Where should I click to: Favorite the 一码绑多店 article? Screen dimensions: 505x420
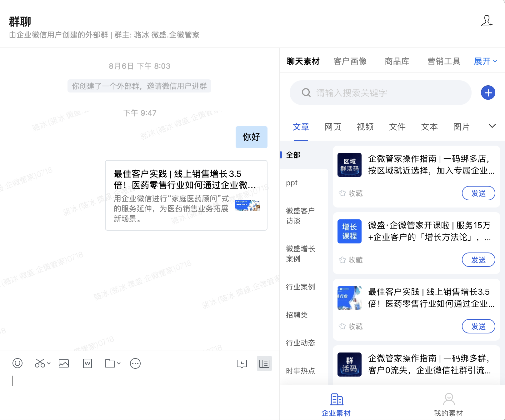[351, 193]
